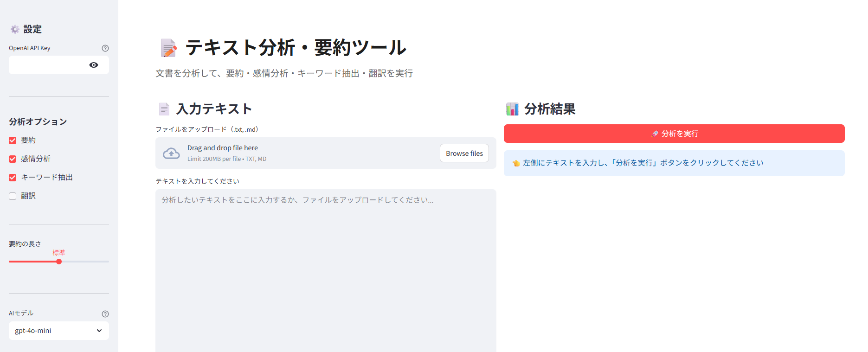Viewport: 868px width, 352px height.
Task: Click the OpenAI API Key label
Action: point(30,48)
